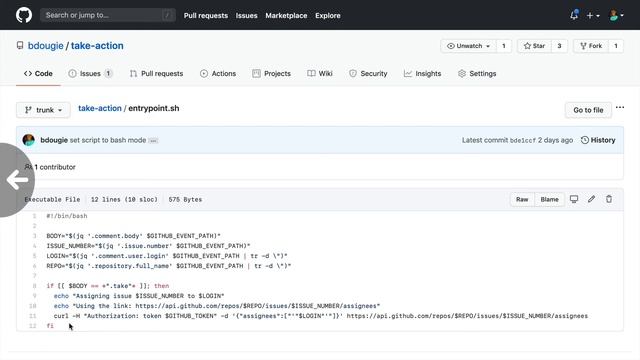Edit file with the pencil icon
640x360 pixels.
(591, 199)
